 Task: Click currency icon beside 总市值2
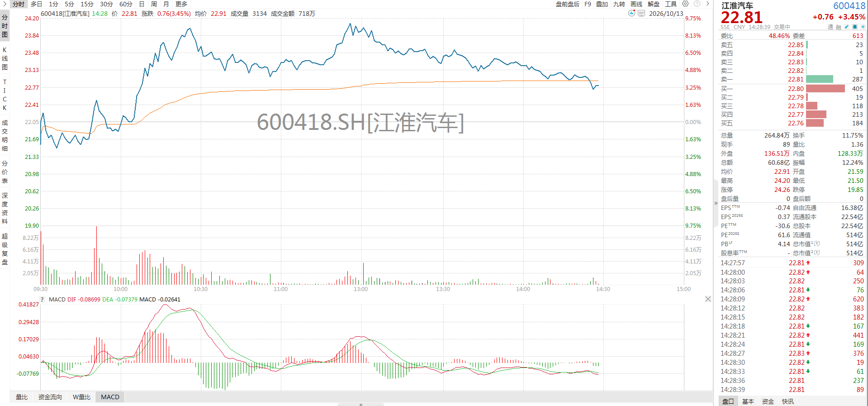pyautogui.click(x=817, y=253)
